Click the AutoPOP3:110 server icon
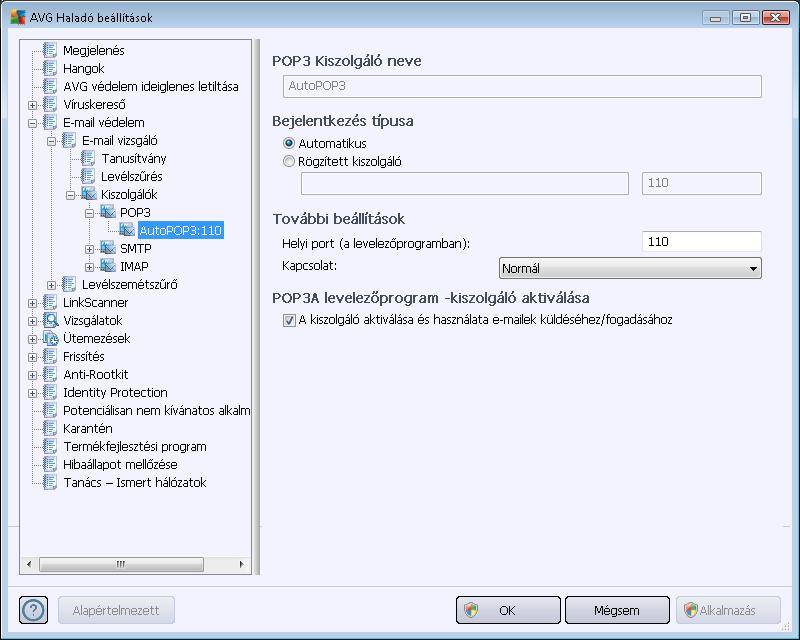The width and height of the screenshot is (800, 640). [x=127, y=230]
